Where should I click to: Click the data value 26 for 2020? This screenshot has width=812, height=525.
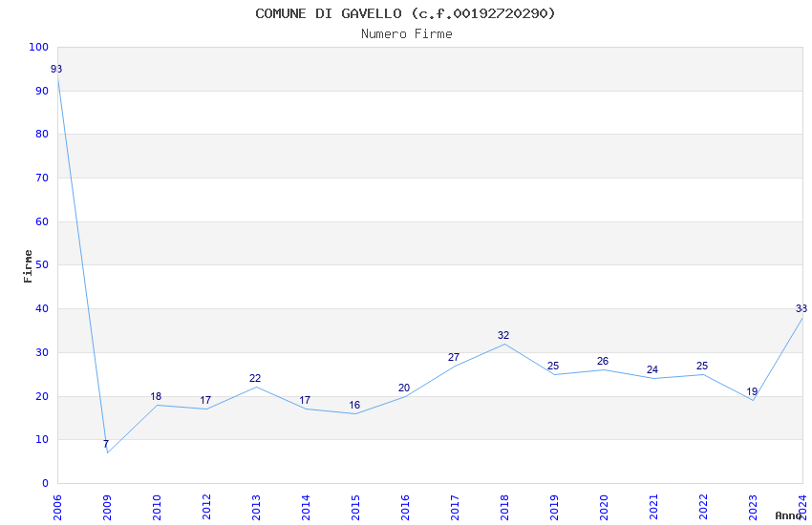(603, 361)
